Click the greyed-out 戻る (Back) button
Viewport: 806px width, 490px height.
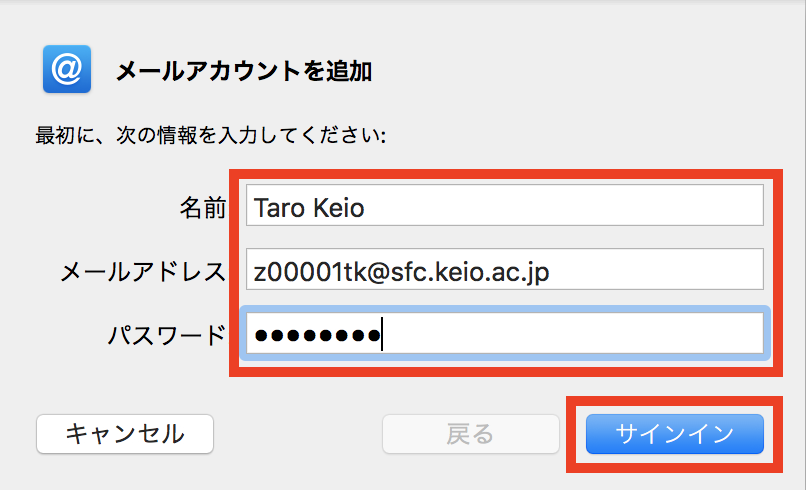[469, 434]
